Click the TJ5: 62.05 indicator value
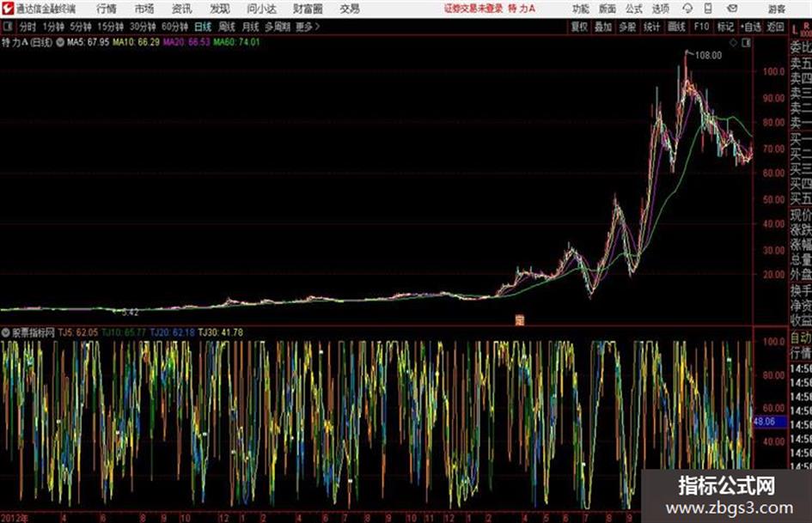812x523 pixels. (77, 332)
